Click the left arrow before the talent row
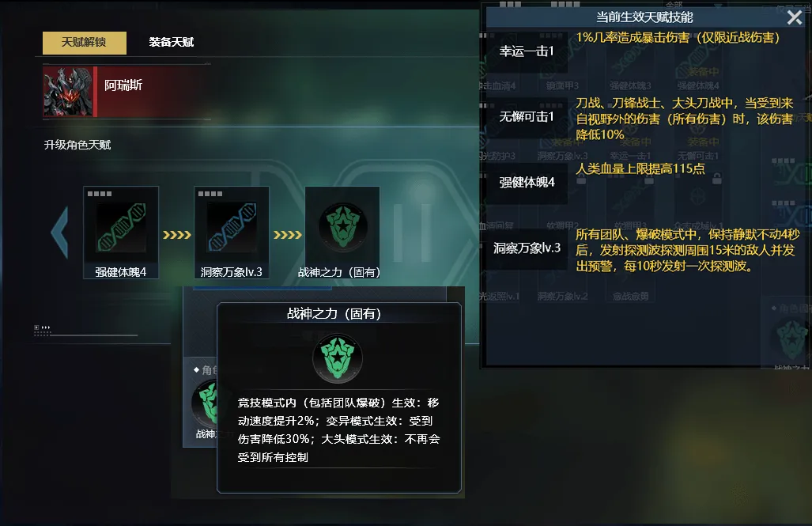The image size is (812, 526). tap(60, 233)
